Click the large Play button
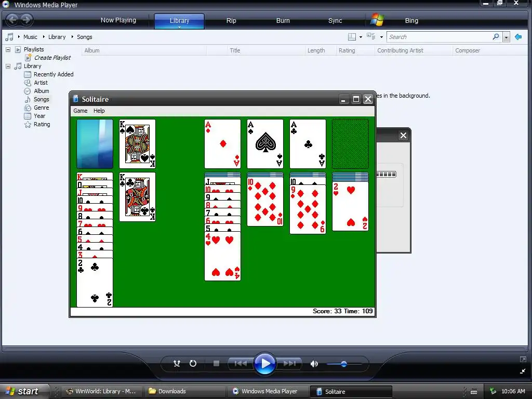Image resolution: width=532 pixels, height=399 pixels. pos(265,363)
